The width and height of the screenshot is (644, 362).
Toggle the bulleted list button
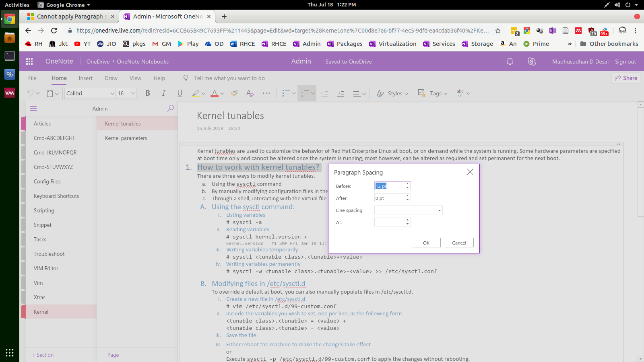coord(286,93)
